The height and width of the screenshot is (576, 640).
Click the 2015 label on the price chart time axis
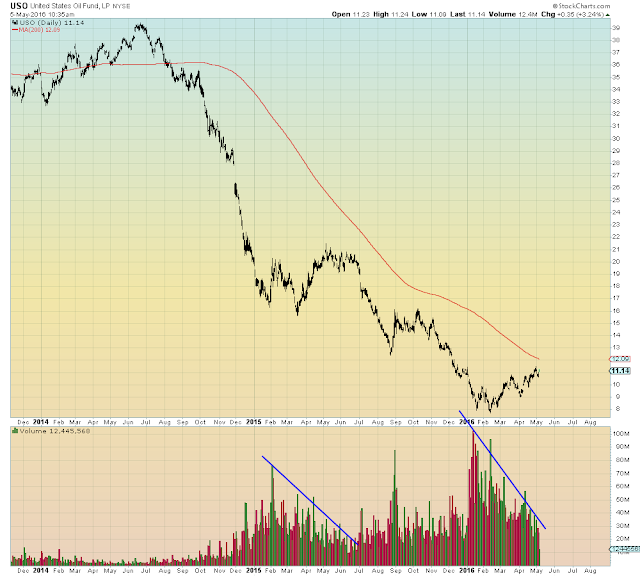[x=253, y=422]
